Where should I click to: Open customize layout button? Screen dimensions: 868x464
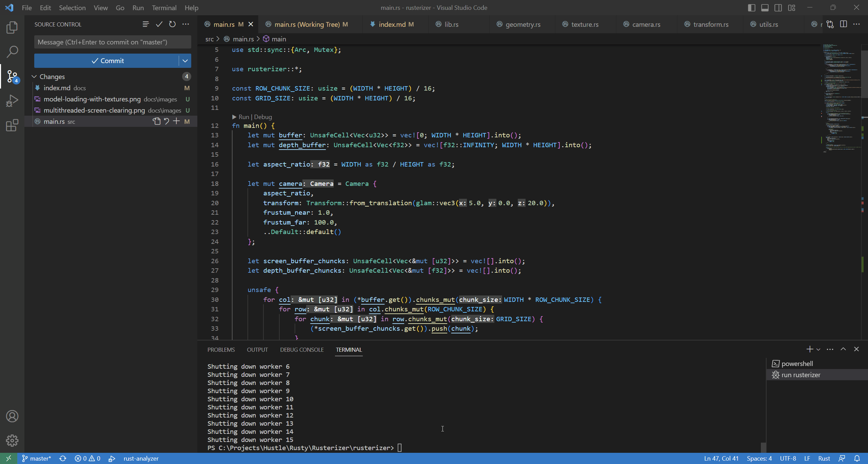[792, 8]
